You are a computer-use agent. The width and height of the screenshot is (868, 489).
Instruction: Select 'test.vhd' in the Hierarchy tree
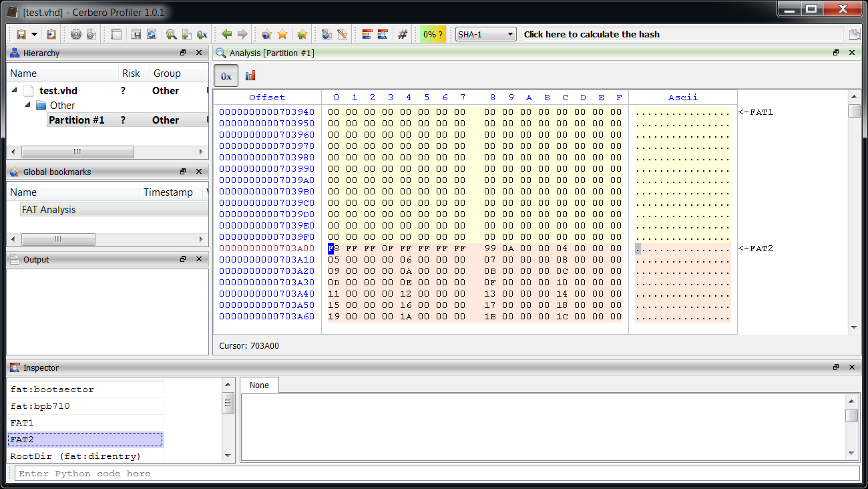[x=58, y=91]
